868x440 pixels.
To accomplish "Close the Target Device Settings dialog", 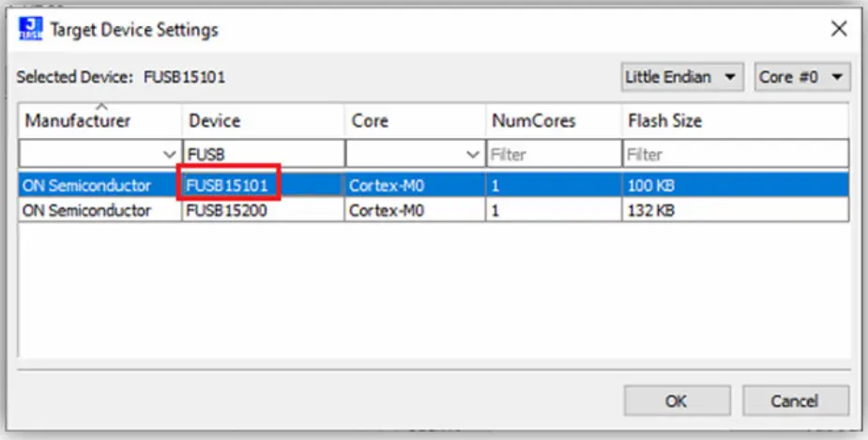I will click(x=839, y=29).
